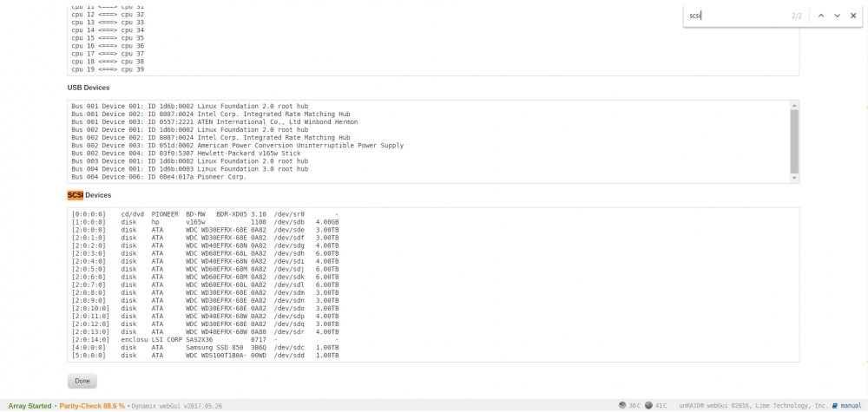
Task: Click '/dev/sdg' in the SCSI list
Action: [289, 245]
